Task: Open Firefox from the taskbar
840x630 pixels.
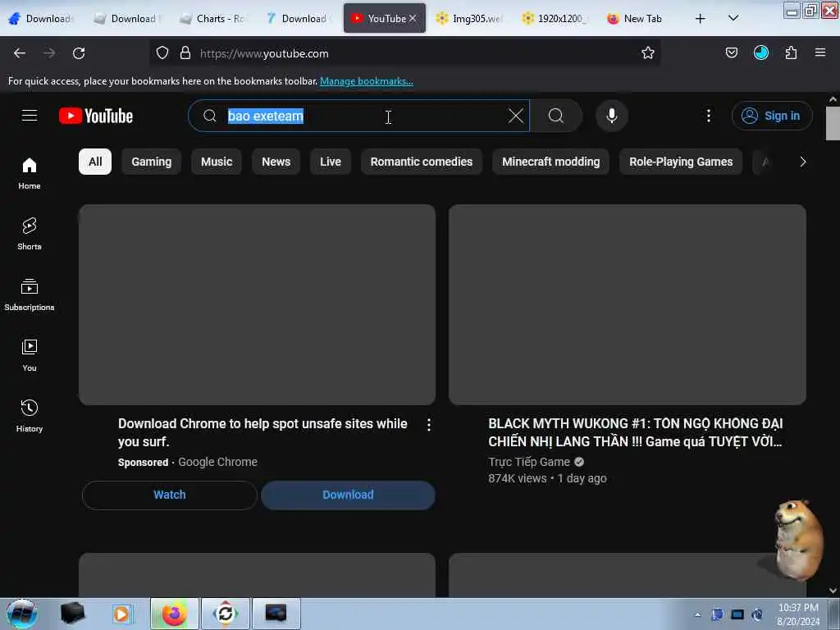Action: (174, 614)
